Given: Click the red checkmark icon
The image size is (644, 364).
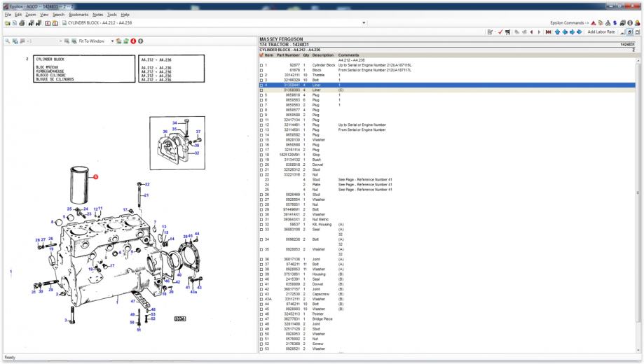Looking at the screenshot, I should (500, 32).
